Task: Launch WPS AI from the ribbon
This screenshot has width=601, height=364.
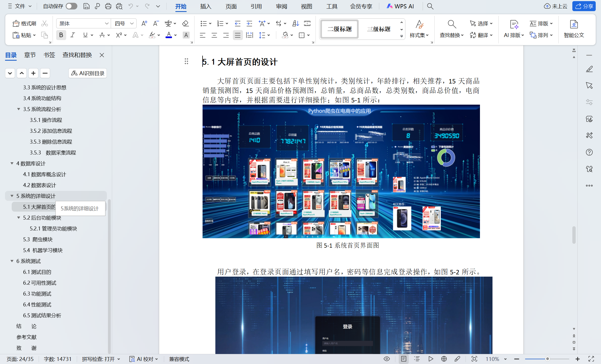Action: click(400, 6)
